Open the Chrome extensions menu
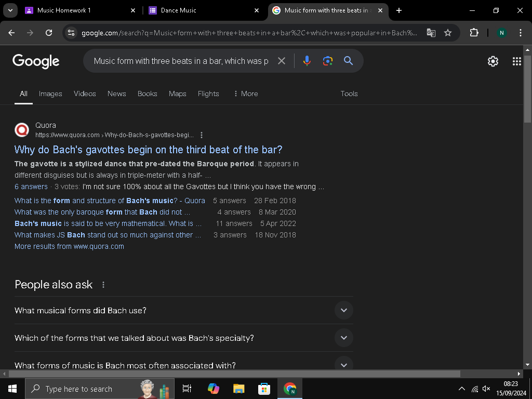This screenshot has height=399, width=532. point(474,33)
